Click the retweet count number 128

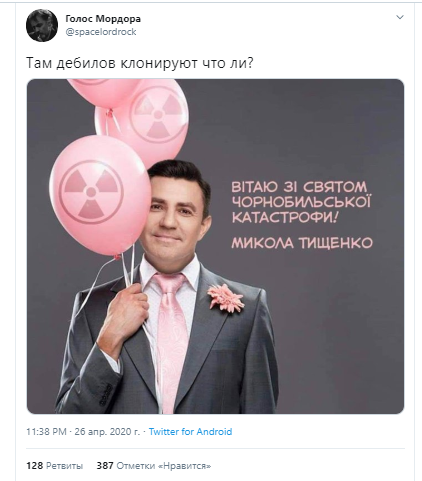pos(35,465)
